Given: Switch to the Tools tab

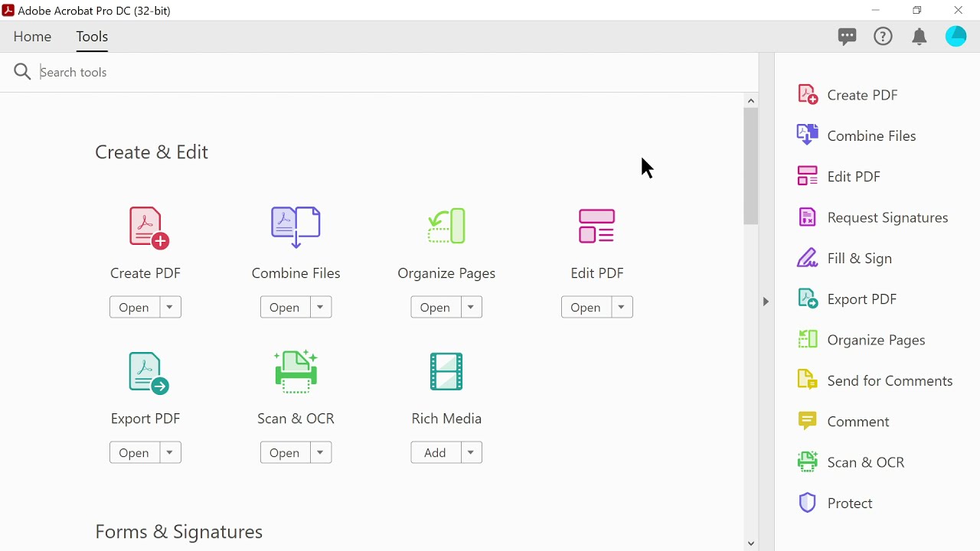Looking at the screenshot, I should [91, 36].
